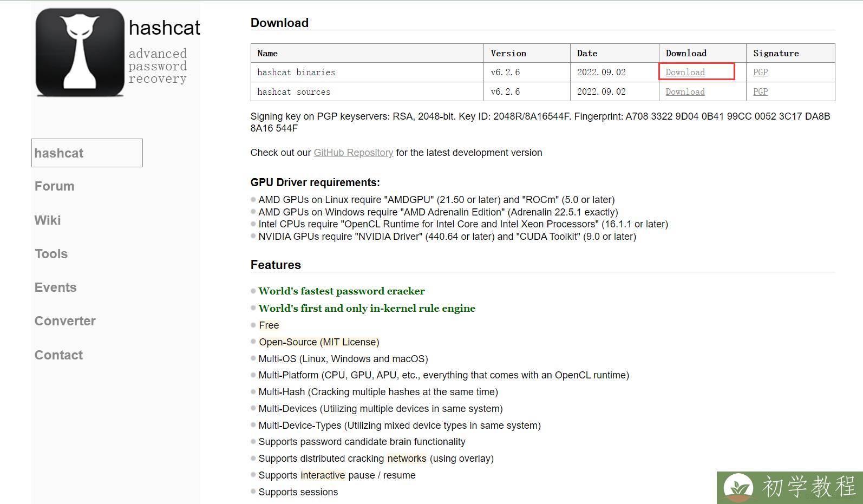The image size is (863, 504).
Task: Click the 'interactive' highlighted word
Action: [x=323, y=475]
